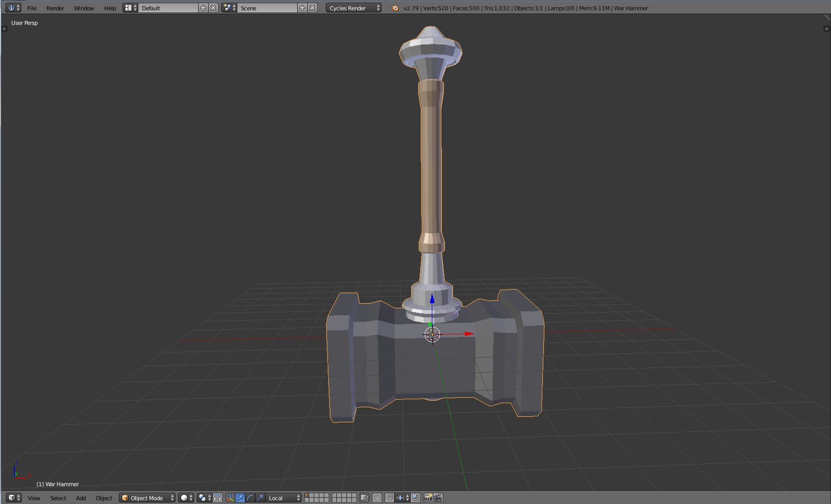Open the screen layout browser icon
831x504 pixels.
(130, 8)
